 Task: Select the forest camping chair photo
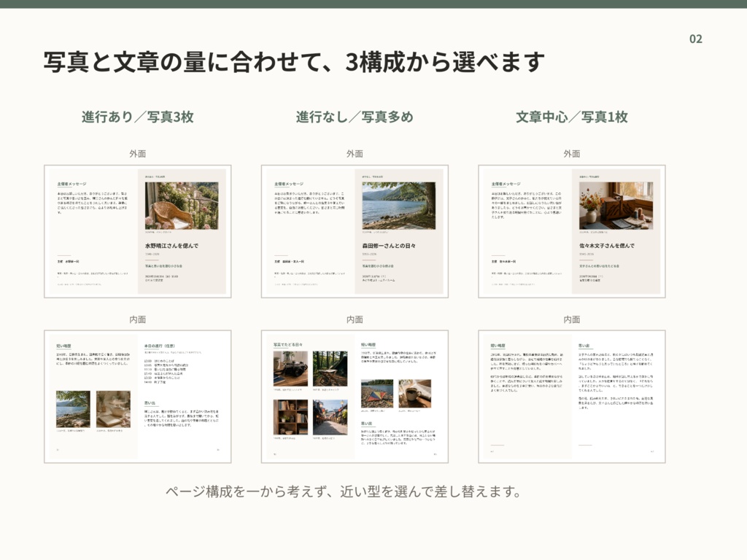[330, 368]
